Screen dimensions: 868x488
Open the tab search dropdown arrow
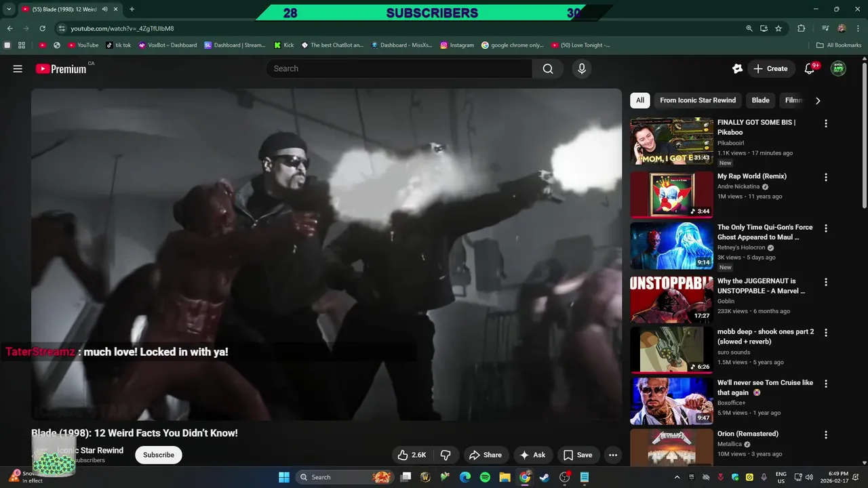click(9, 9)
